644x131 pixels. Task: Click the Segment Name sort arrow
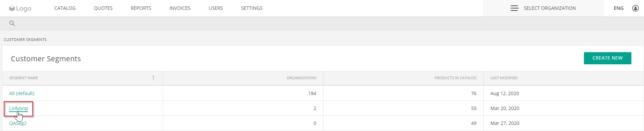point(154,78)
